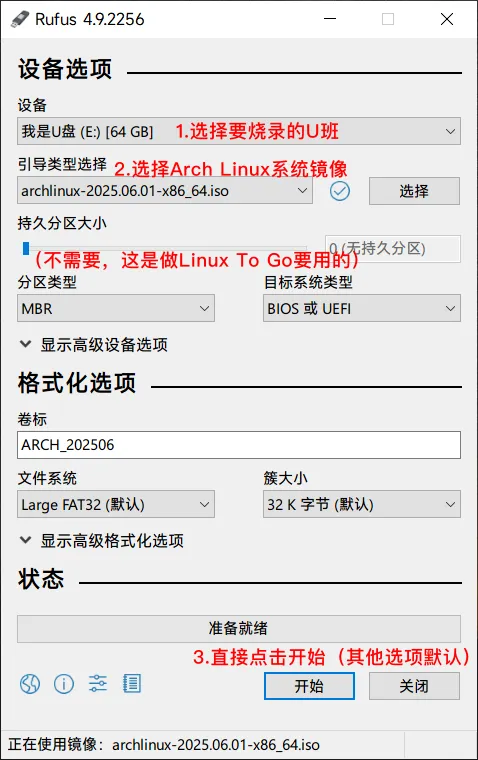
Task: Show the log window icon
Action: tap(131, 683)
